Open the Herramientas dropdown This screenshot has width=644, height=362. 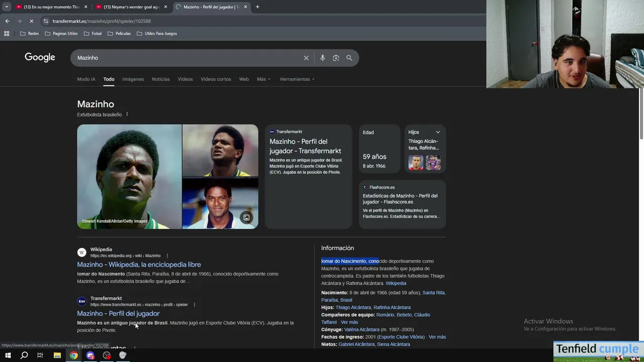(297, 79)
